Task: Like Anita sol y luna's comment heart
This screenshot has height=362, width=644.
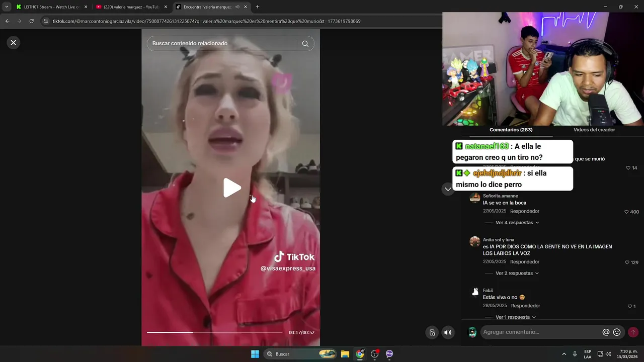Action: tap(627, 262)
